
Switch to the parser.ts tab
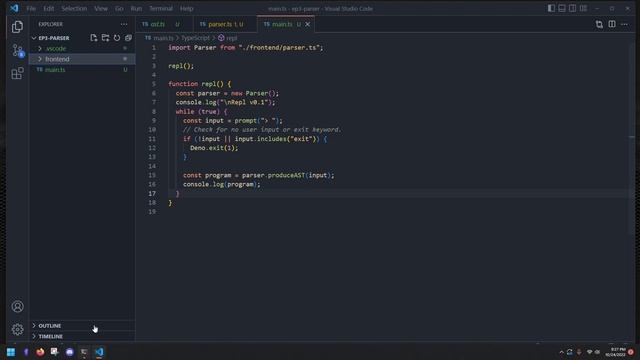pyautogui.click(x=225, y=24)
